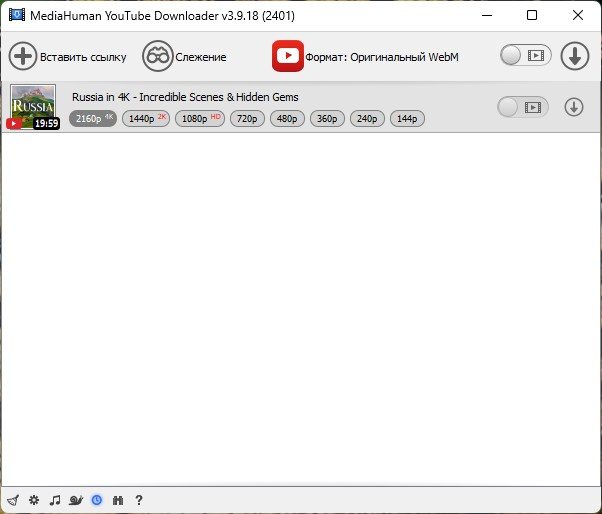This screenshot has height=514, width=602.
Task: Open settings via the gear icon
Action: [x=33, y=499]
